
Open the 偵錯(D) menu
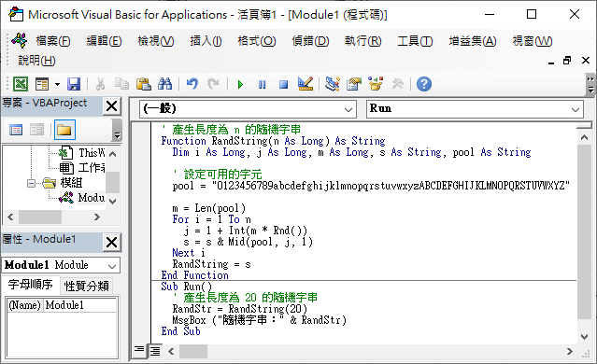[310, 41]
